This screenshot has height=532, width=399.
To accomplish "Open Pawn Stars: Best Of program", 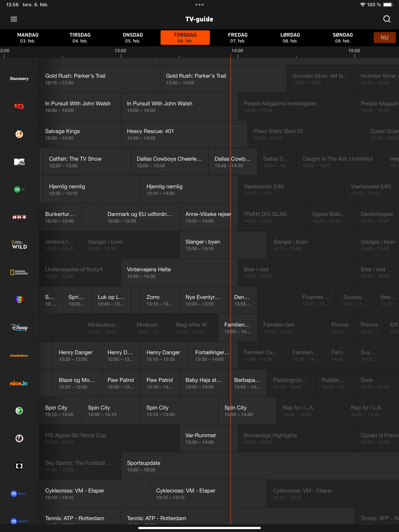I will (x=306, y=134).
